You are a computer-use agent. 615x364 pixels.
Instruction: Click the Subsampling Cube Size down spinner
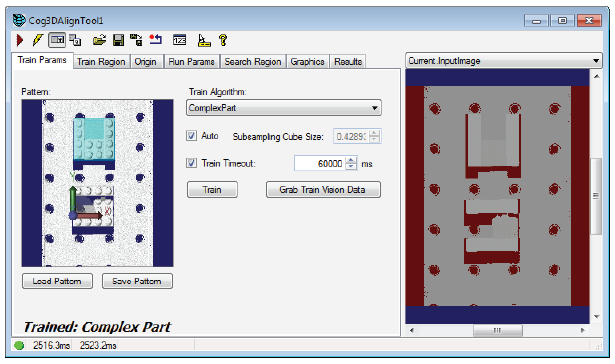375,140
